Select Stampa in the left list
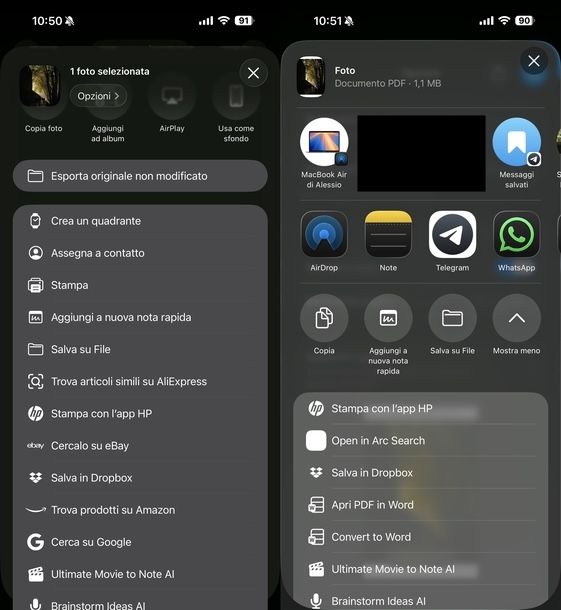The height and width of the screenshot is (610, 561). click(x=140, y=285)
